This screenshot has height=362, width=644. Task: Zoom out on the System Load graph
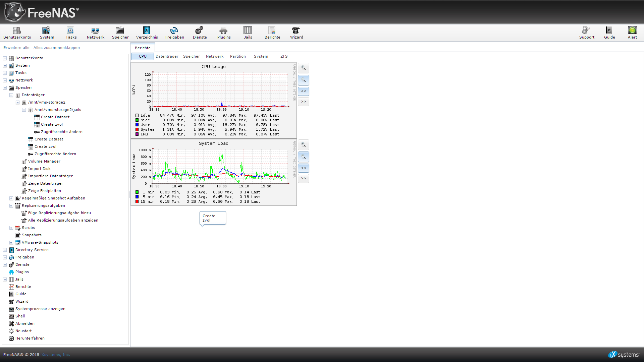point(303,157)
